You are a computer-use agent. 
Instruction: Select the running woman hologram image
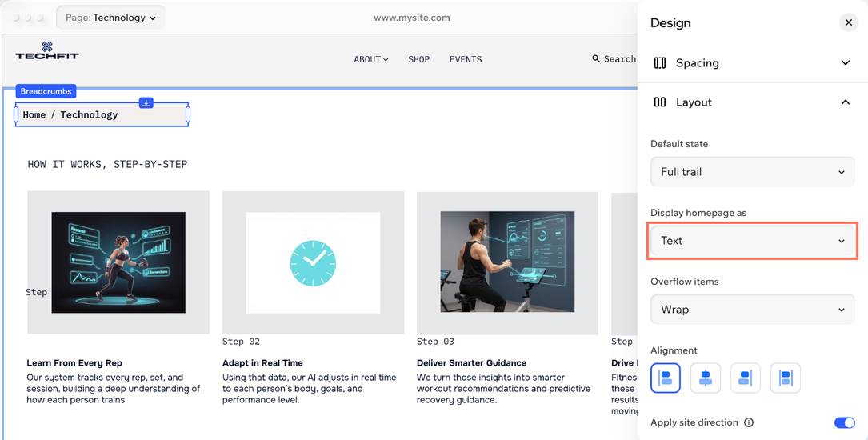118,262
